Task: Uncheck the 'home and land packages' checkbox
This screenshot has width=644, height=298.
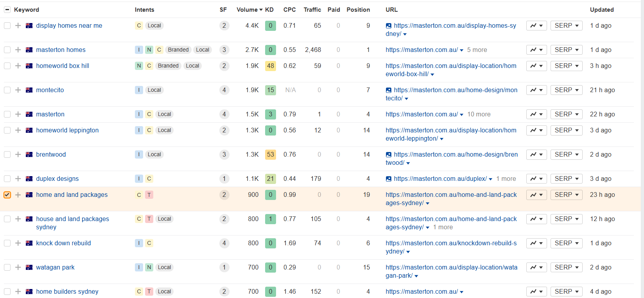Action: tap(7, 195)
